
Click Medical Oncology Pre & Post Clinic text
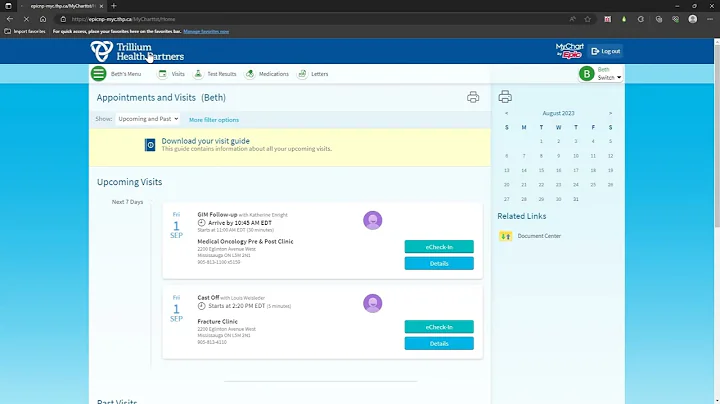[245, 241]
